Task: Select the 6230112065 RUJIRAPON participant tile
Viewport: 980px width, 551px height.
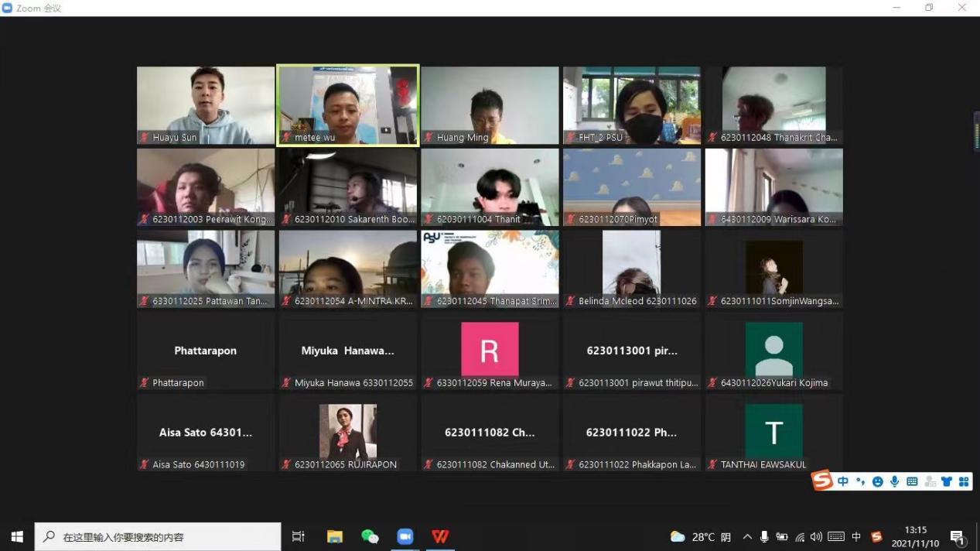Action: pos(348,433)
